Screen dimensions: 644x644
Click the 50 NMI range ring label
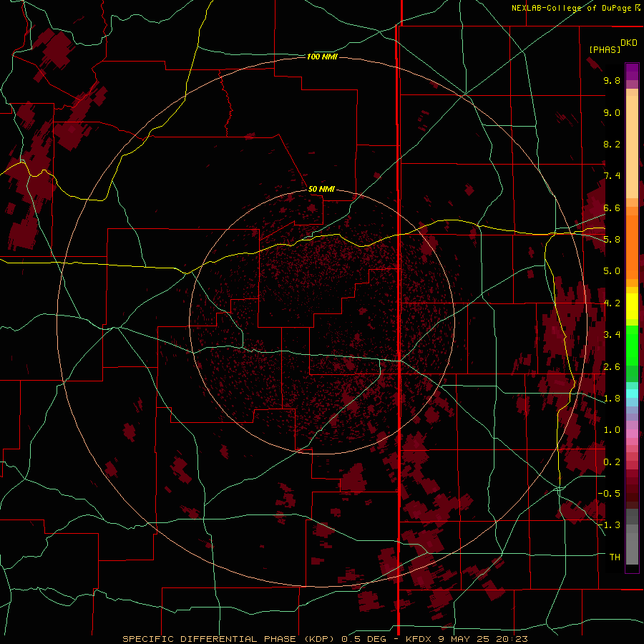point(321,189)
